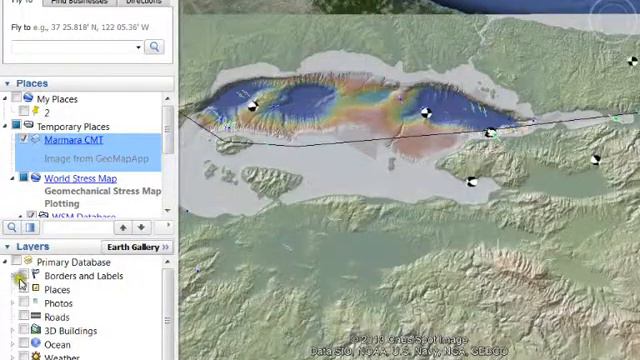Expand the Ocean layer node
The width and height of the screenshot is (640, 360).
[12, 344]
